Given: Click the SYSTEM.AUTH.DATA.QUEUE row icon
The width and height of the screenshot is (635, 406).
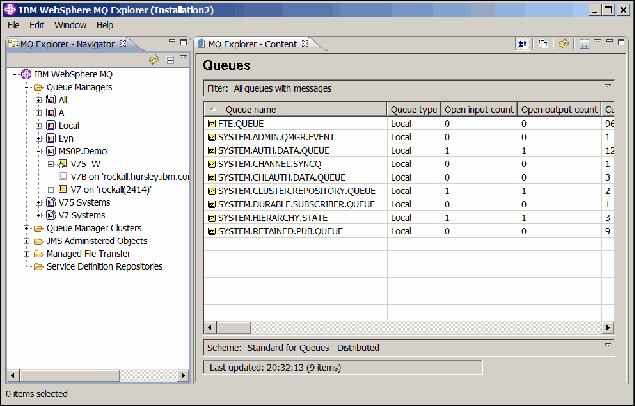Looking at the screenshot, I should [212, 151].
